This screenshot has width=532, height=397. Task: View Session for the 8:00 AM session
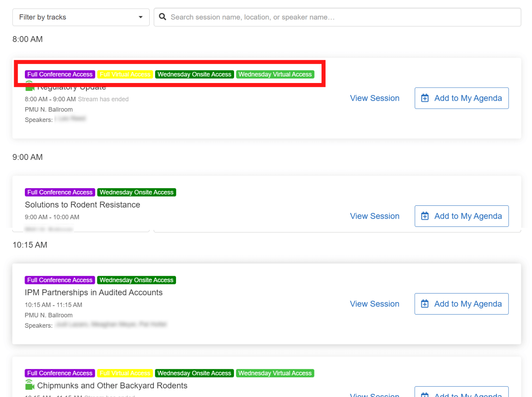374,98
